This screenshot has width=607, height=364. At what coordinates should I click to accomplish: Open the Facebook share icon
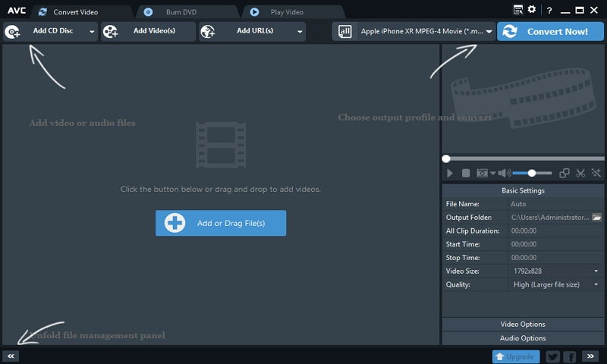[x=570, y=356]
